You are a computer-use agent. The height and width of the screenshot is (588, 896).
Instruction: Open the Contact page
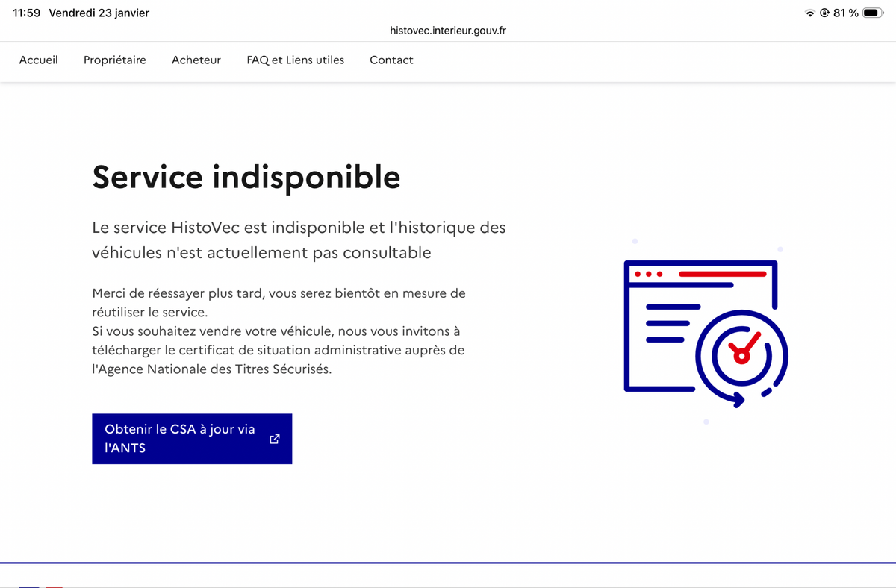coord(391,60)
